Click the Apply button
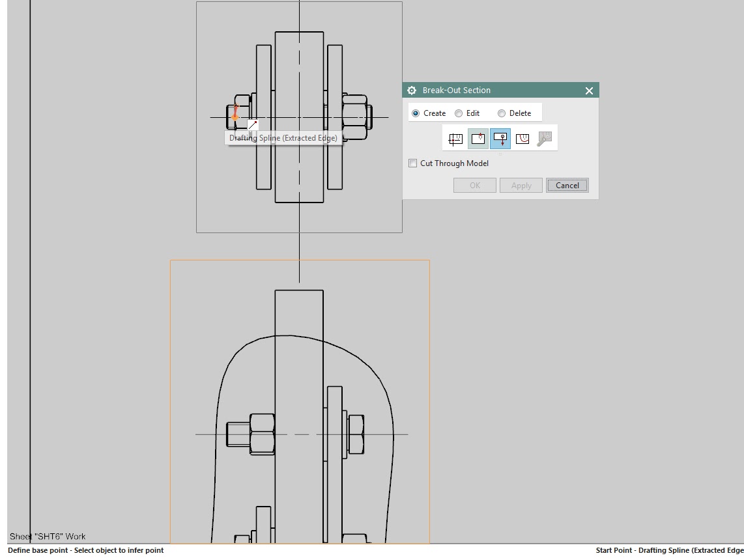This screenshot has height=560, width=744. click(x=521, y=185)
